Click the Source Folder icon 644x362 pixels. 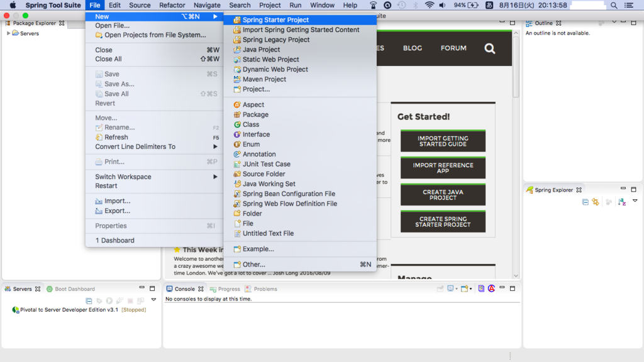pos(237,174)
